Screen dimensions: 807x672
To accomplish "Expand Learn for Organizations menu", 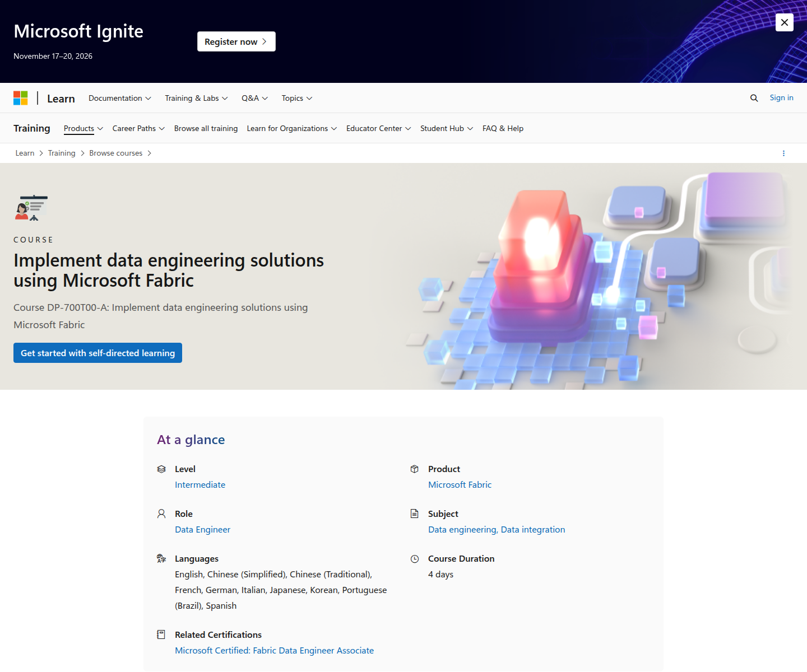I will coord(292,128).
